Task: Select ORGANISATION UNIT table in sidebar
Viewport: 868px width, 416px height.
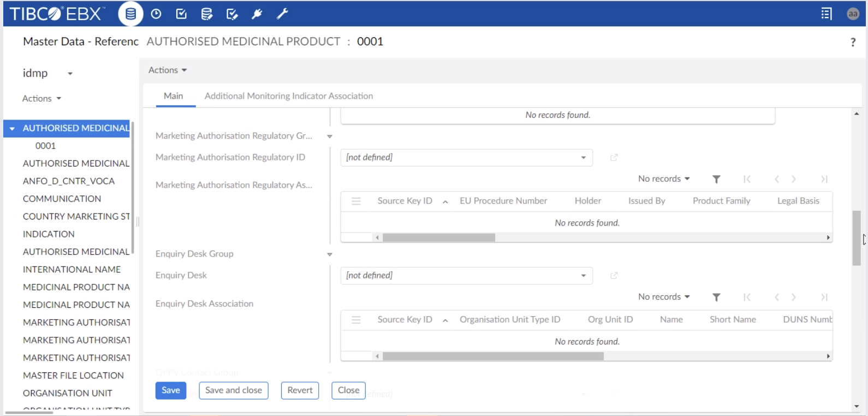Action: click(67, 393)
